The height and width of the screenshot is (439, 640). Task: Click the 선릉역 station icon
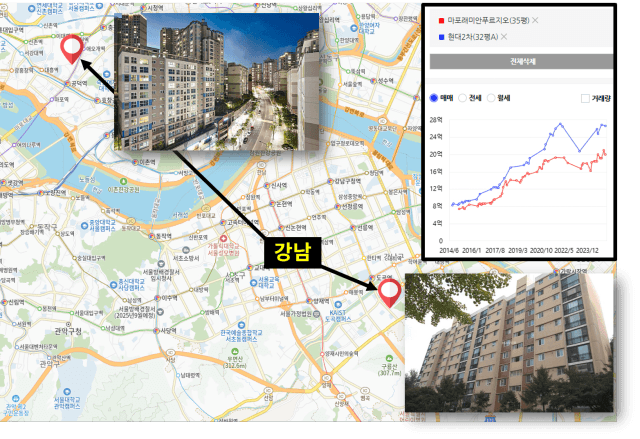tap(353, 228)
